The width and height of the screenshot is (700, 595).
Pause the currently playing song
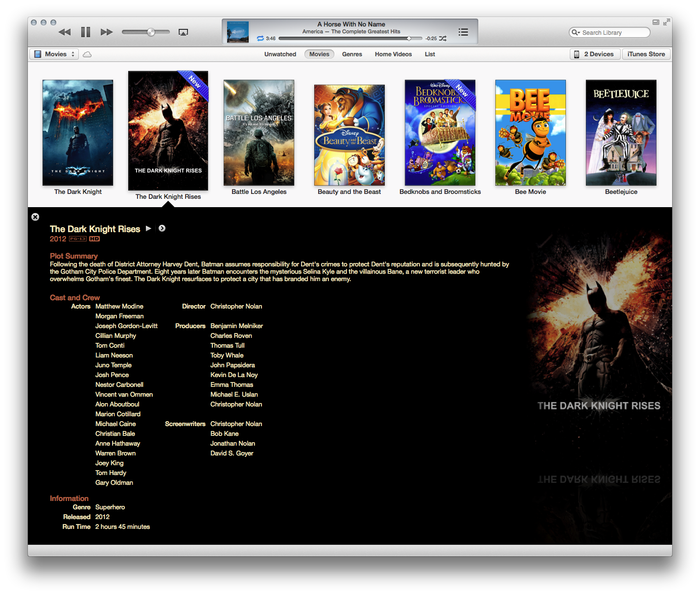pos(86,32)
